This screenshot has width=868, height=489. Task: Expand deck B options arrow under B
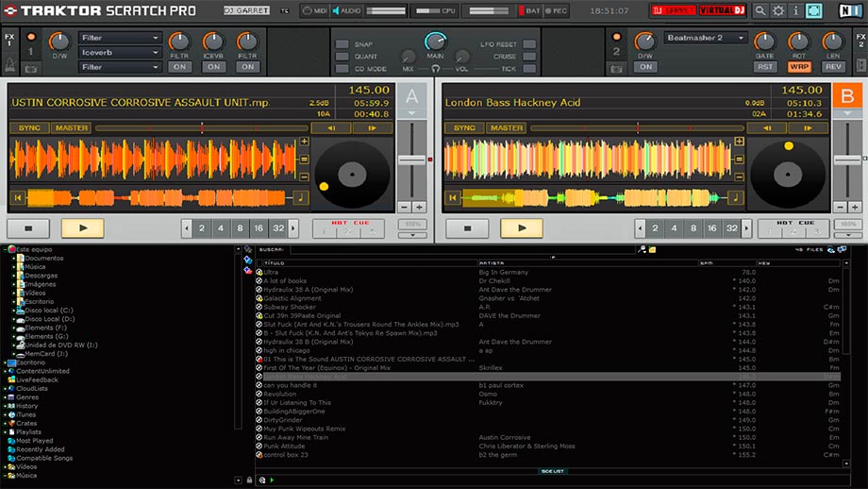tap(847, 113)
